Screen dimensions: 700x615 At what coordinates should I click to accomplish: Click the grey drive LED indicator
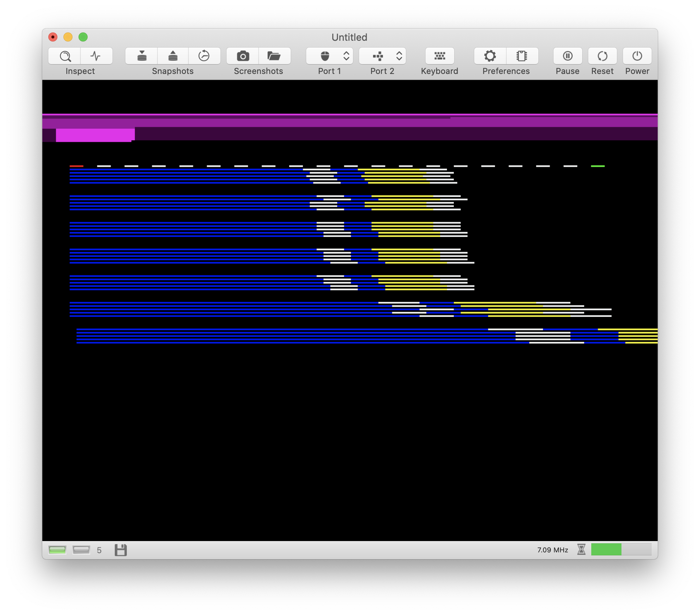[x=81, y=550]
